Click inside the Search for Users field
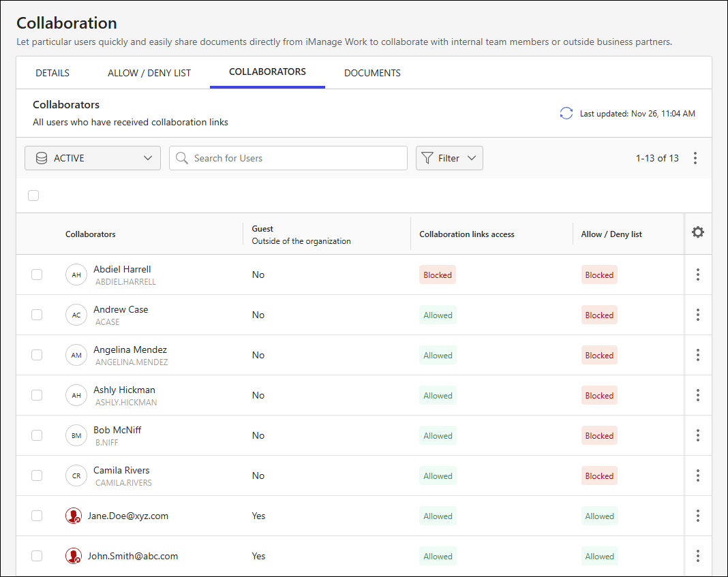Screen dimensions: 728x577 pos(286,157)
